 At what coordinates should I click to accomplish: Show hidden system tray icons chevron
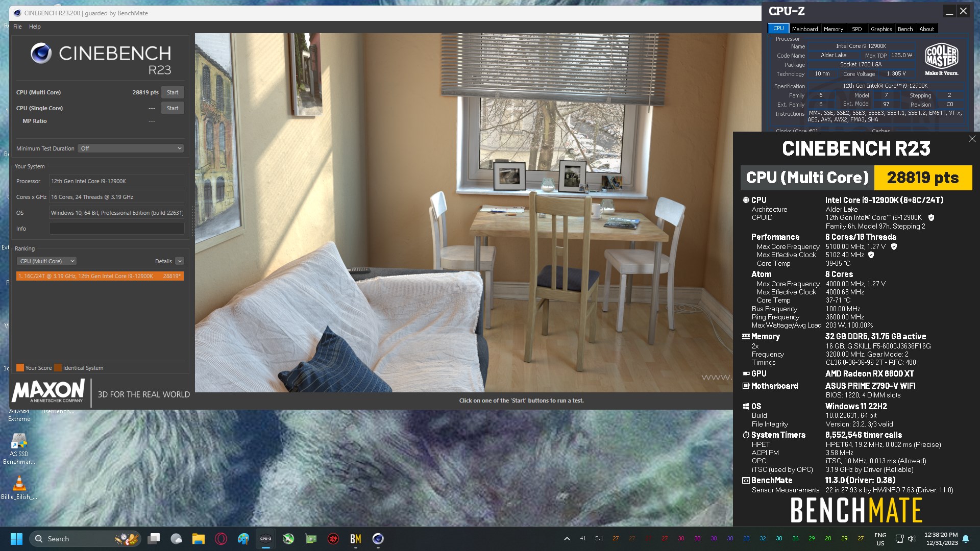point(567,539)
